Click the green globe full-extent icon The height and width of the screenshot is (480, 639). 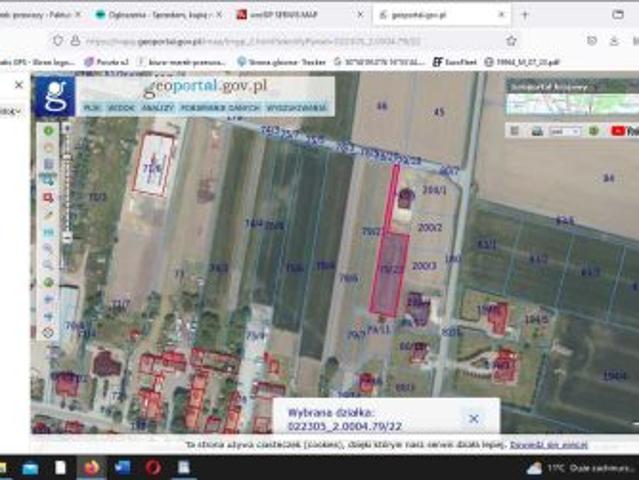48,282
